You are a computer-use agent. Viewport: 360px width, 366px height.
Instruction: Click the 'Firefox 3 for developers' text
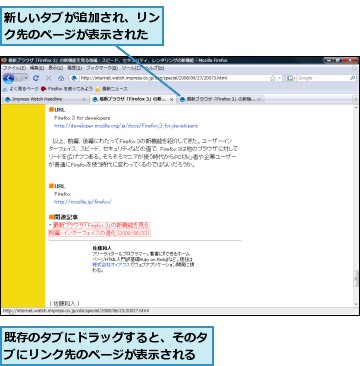point(82,118)
